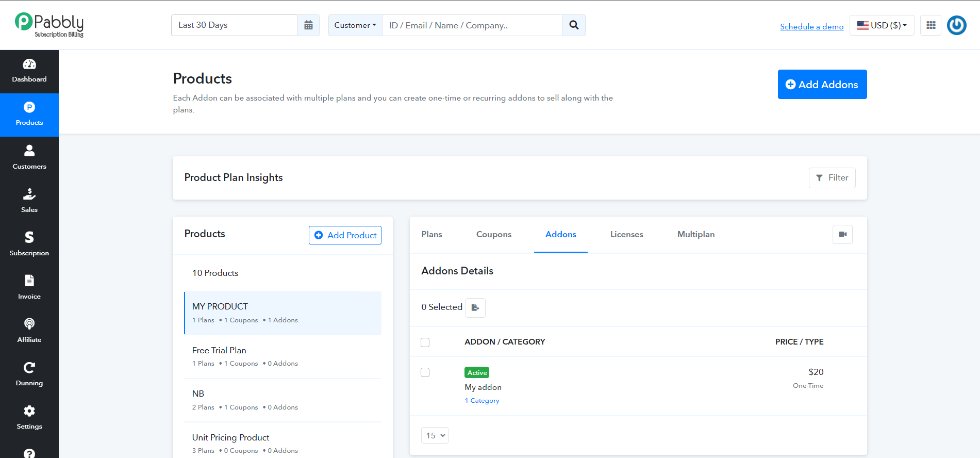Viewport: 980px width, 458px height.
Task: Go to Customers in the sidebar
Action: point(29,158)
